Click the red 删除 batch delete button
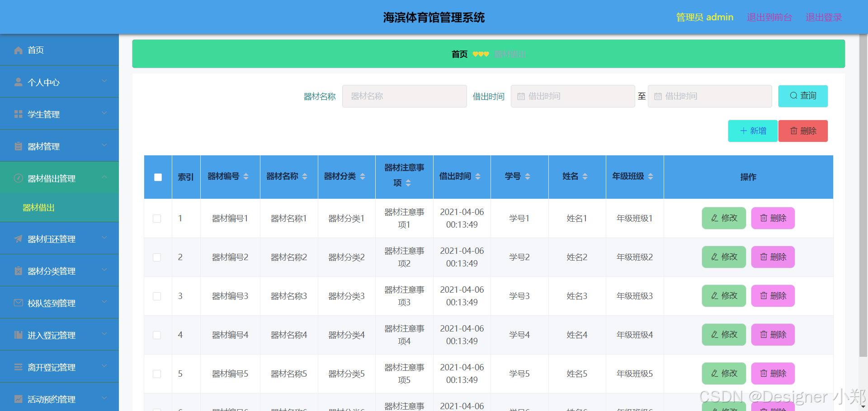Image resolution: width=868 pixels, height=411 pixels. 803,131
